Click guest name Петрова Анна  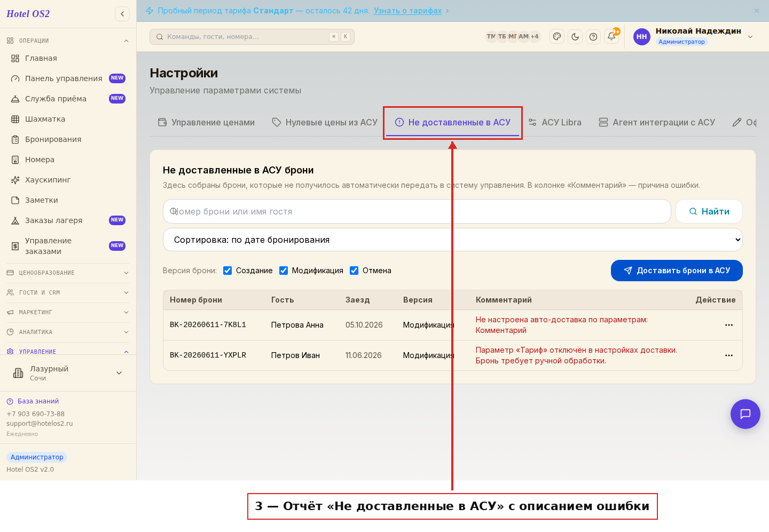pos(297,325)
